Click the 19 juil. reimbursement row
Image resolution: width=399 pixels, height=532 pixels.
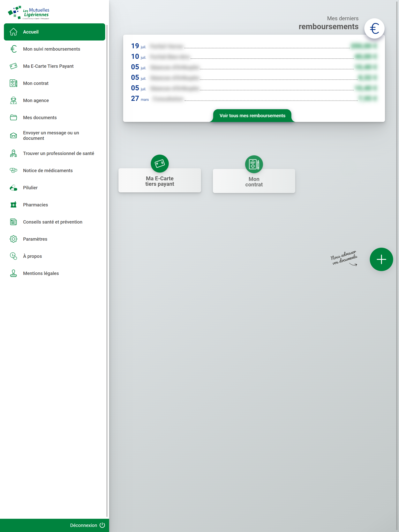(254, 46)
